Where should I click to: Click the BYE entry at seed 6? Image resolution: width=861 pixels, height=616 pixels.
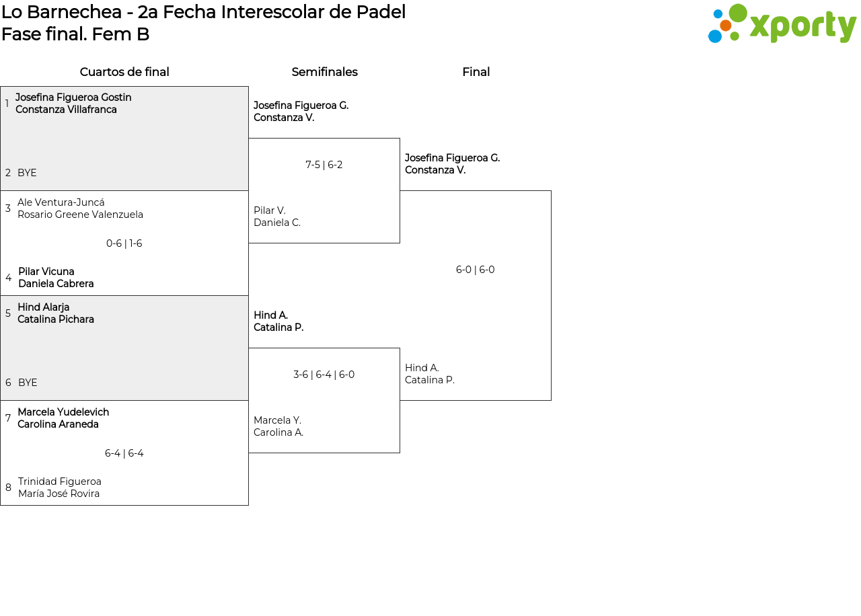28,383
